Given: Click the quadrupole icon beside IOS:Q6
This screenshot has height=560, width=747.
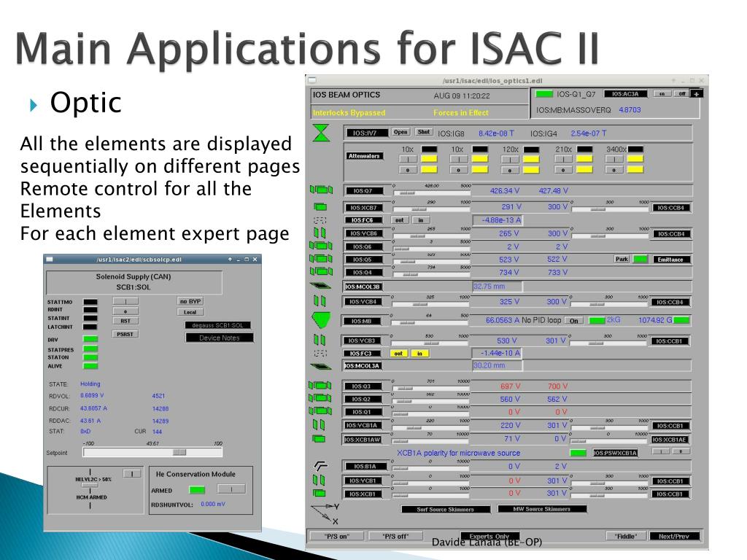Looking at the screenshot, I should (321, 246).
